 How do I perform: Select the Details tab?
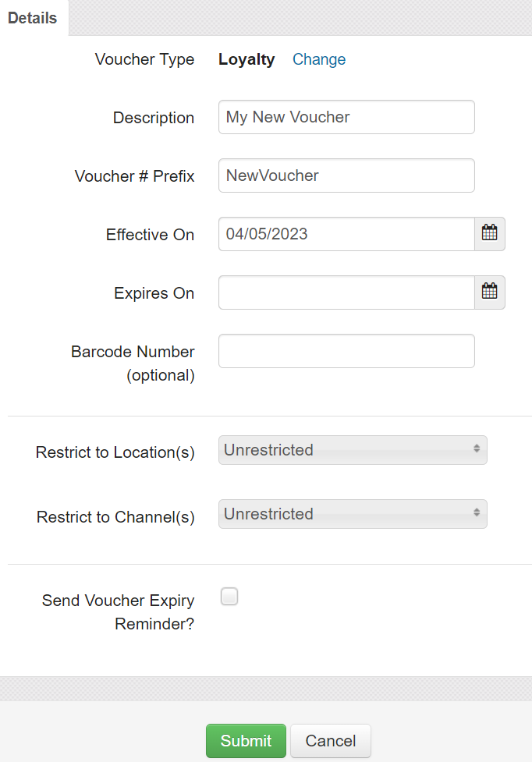[x=32, y=18]
